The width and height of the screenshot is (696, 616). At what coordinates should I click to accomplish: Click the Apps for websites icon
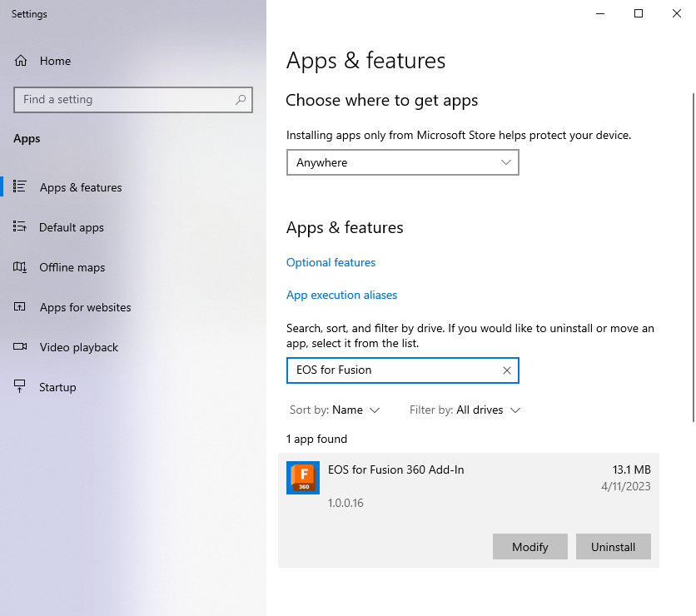(x=21, y=307)
